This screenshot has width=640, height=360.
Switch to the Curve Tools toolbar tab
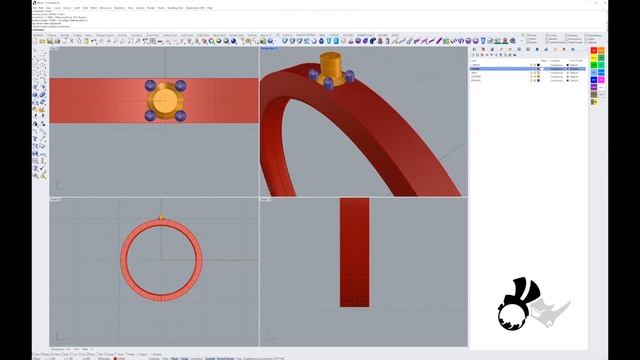click(153, 35)
